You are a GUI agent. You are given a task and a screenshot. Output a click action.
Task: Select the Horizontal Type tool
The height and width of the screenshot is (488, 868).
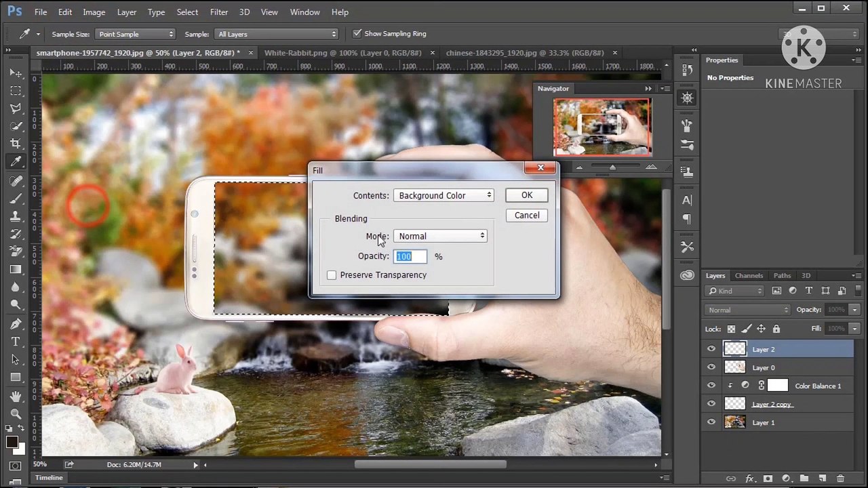pos(15,342)
